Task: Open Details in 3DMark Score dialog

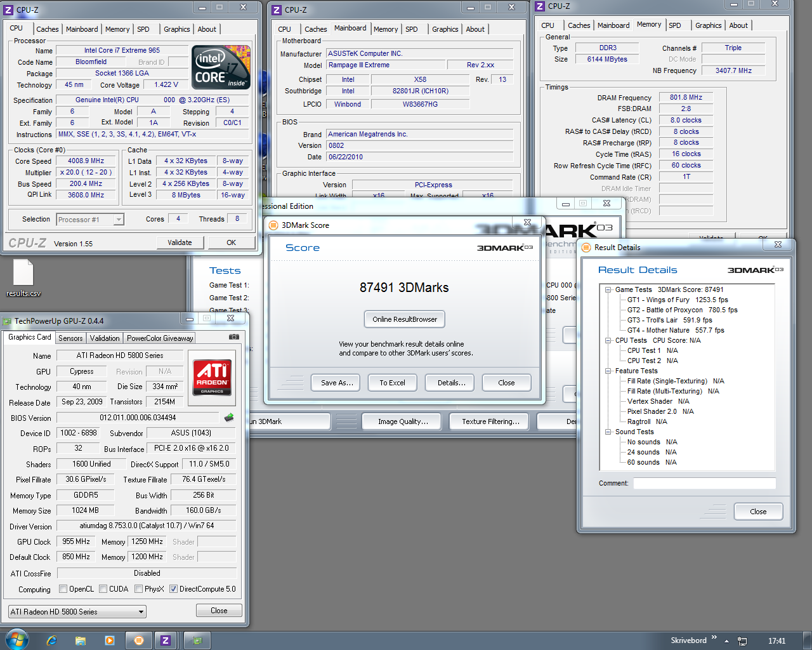Action: 451,383
